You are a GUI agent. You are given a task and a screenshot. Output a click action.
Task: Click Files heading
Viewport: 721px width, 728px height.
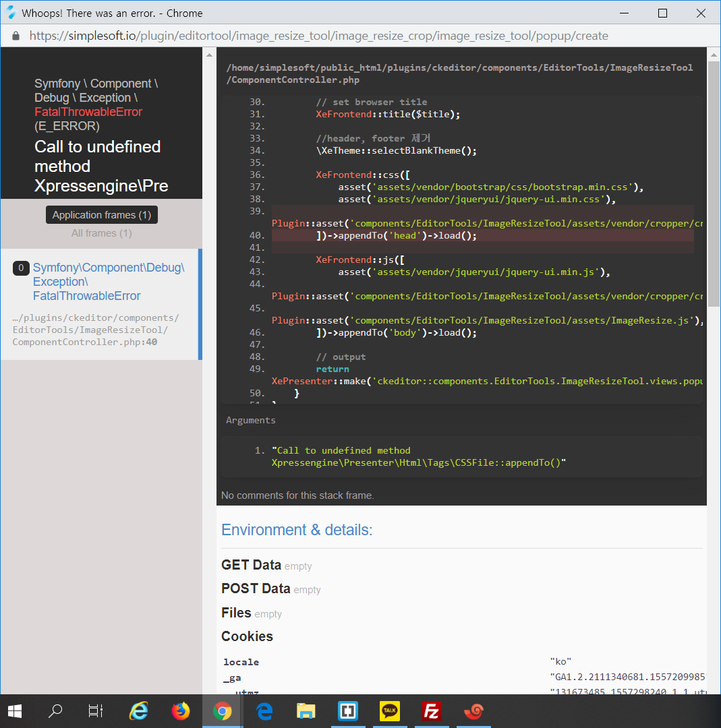click(236, 612)
